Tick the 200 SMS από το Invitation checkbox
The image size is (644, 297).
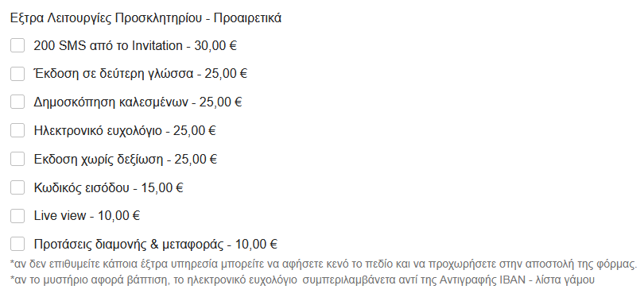(x=17, y=45)
